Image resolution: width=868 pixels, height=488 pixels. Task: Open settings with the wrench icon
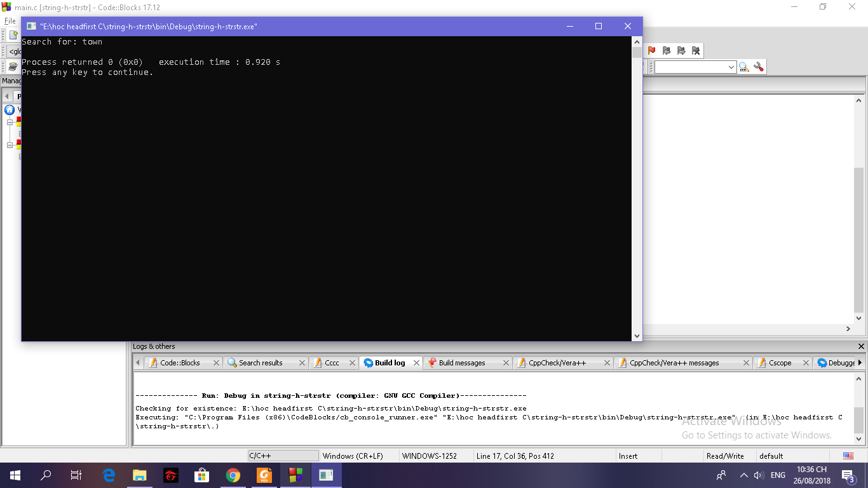click(758, 67)
